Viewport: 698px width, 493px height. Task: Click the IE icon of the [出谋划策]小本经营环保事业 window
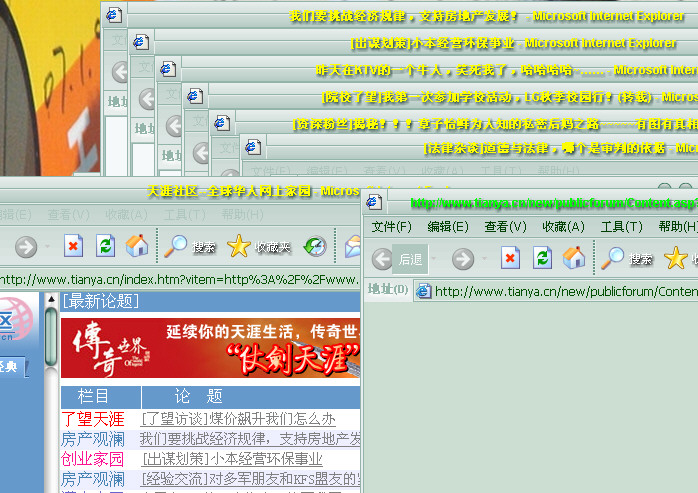point(141,42)
